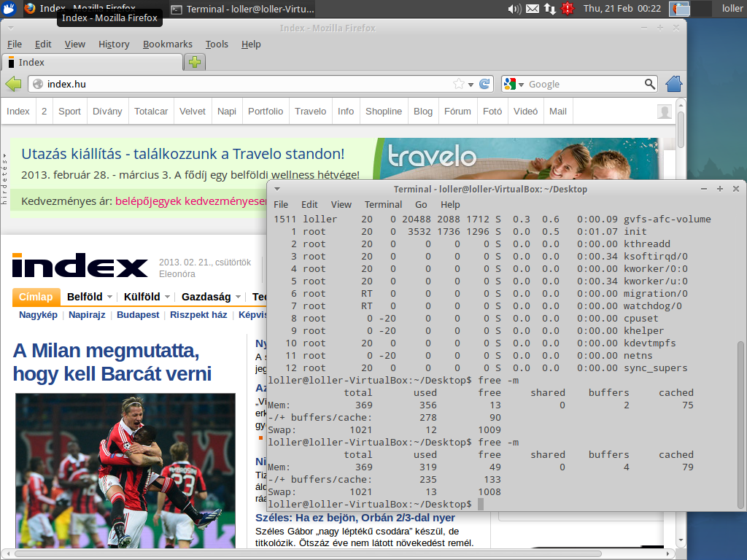The image size is (747, 560).
Task: Open Firefox window menu arrow in titlebar
Action: click(10, 28)
